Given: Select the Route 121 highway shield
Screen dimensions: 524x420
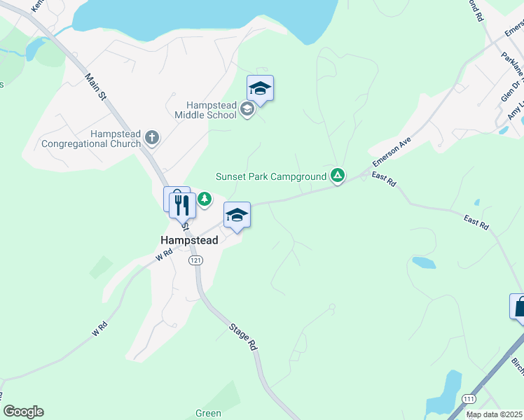Looking at the screenshot, I should [x=195, y=260].
